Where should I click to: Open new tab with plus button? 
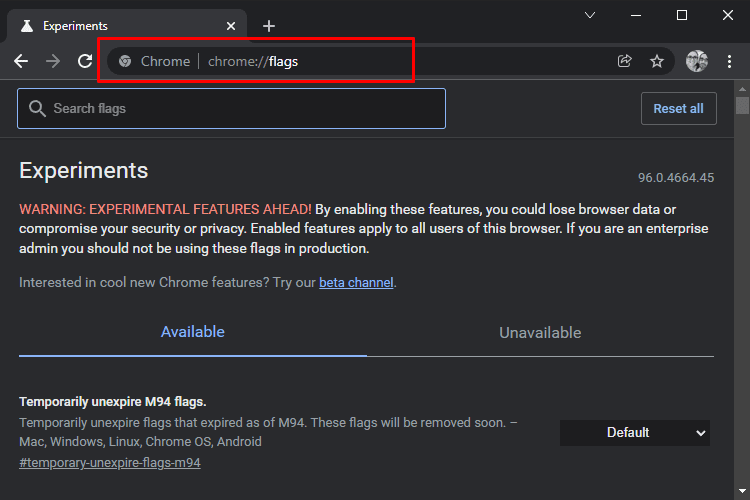click(269, 26)
